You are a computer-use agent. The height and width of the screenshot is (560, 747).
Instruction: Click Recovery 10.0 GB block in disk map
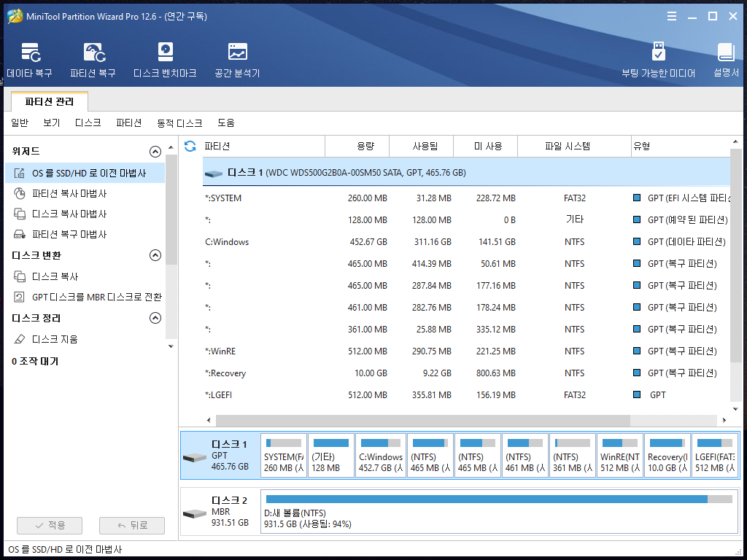coord(667,455)
